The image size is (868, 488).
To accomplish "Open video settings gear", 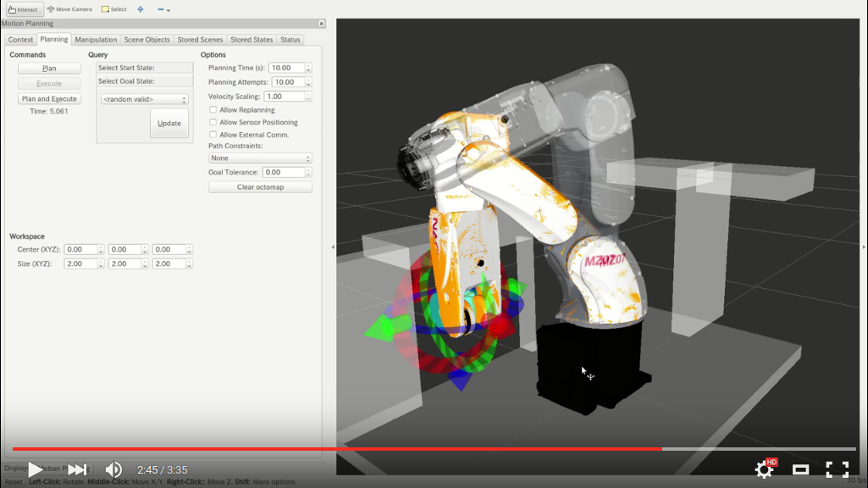I will pyautogui.click(x=765, y=469).
